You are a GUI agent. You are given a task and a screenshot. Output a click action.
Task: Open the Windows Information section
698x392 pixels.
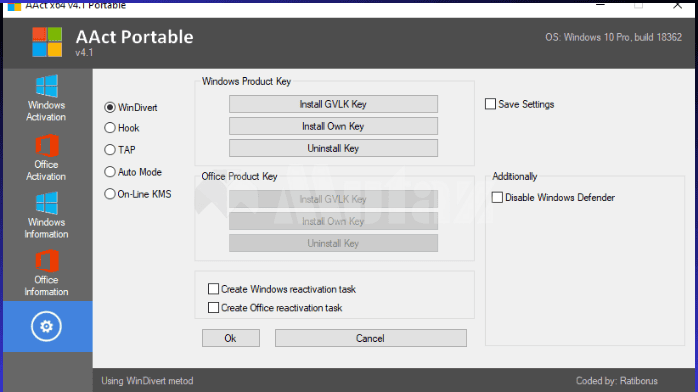pos(46,215)
